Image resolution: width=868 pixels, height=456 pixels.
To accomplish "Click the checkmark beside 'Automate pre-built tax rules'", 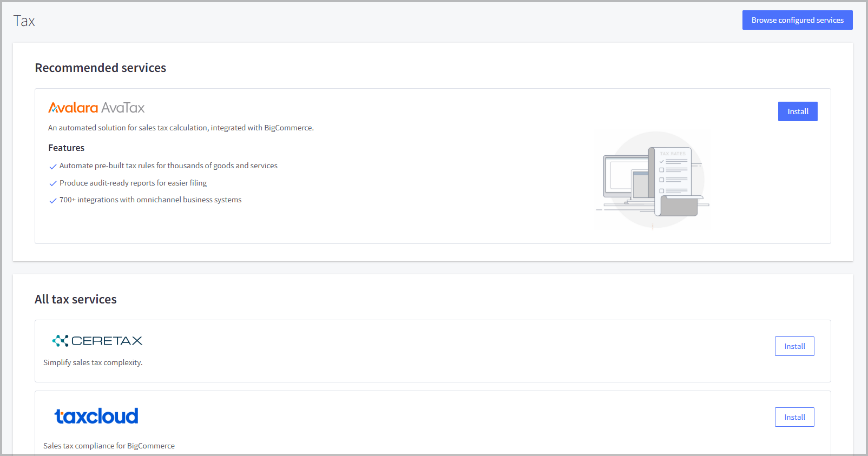I will [x=53, y=167].
